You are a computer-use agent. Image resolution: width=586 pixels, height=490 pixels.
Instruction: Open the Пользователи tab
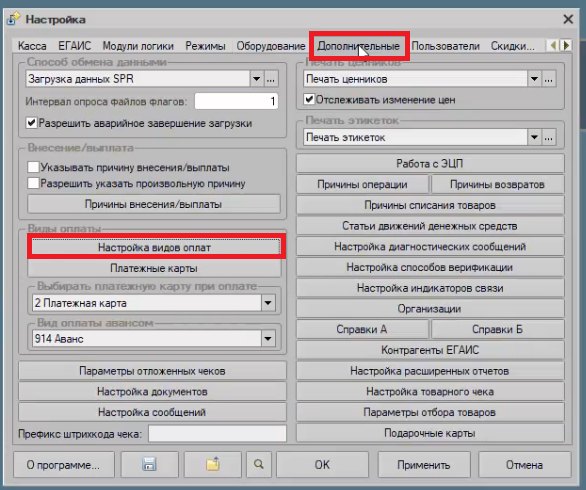click(x=445, y=46)
